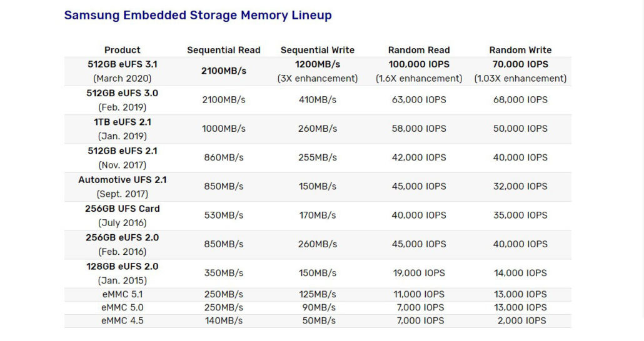Select the Sequential Read column header
This screenshot has height=341, width=644.
pyautogui.click(x=224, y=50)
